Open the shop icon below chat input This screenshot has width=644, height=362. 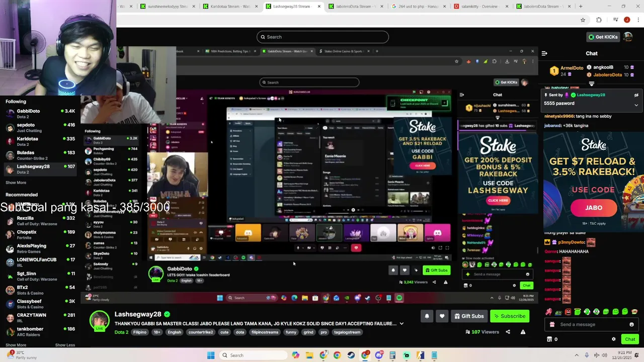[x=549, y=339]
